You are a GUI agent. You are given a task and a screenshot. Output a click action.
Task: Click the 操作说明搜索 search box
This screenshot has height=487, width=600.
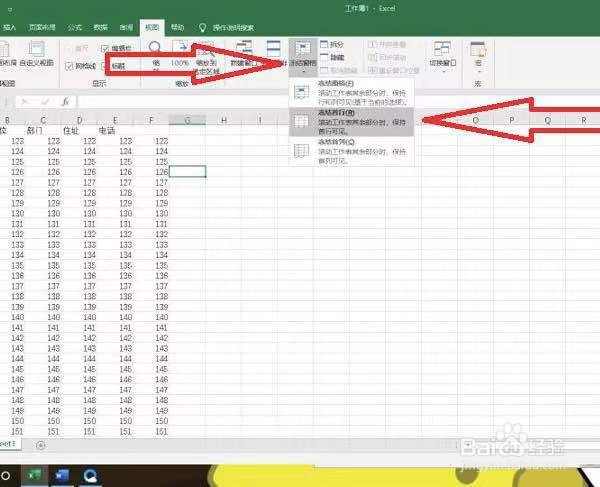(233, 28)
